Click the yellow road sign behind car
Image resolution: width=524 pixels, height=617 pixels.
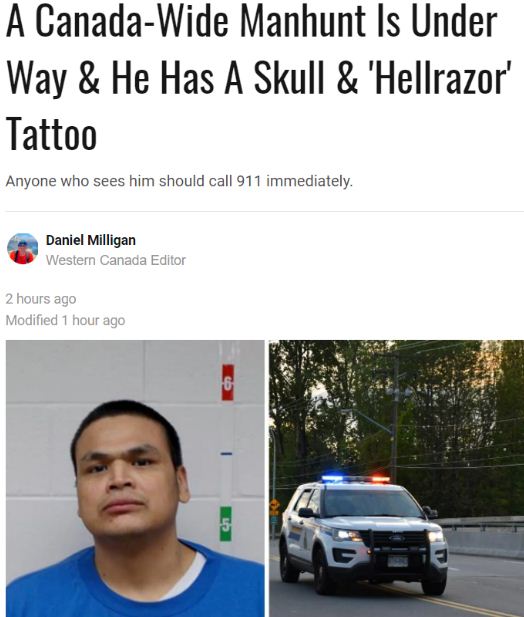pyautogui.click(x=274, y=507)
